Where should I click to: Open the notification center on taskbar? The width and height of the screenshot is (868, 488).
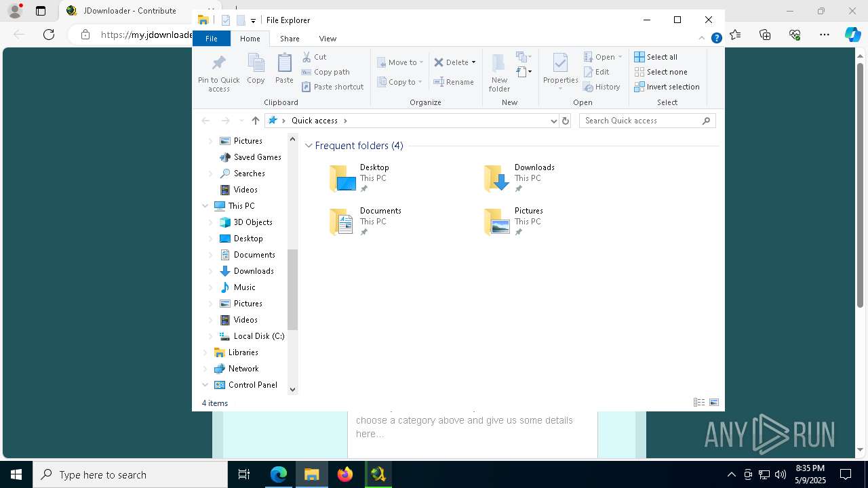[846, 474]
